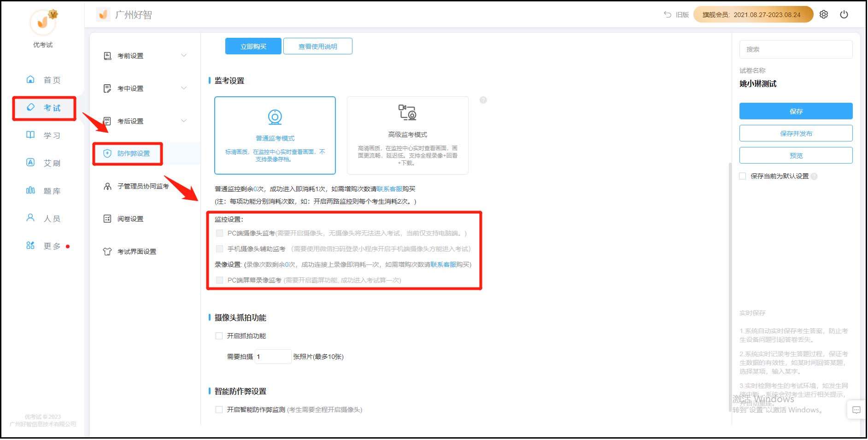The width and height of the screenshot is (868, 440).
Task: Open the settings gear at top right
Action: [x=823, y=14]
